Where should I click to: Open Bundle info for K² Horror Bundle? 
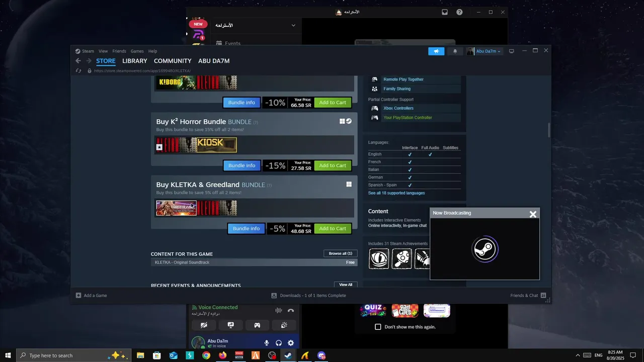pos(242,165)
